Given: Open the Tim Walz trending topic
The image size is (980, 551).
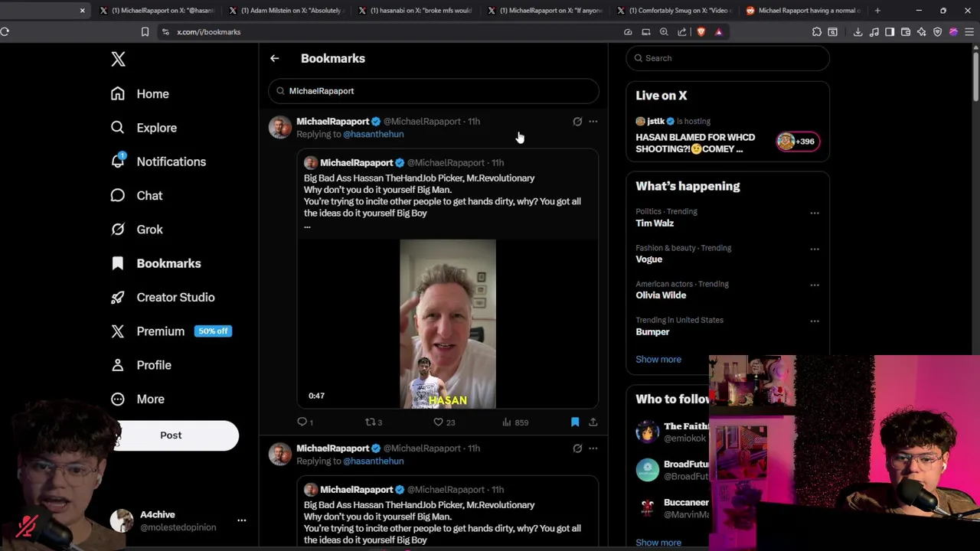Looking at the screenshot, I should point(654,223).
